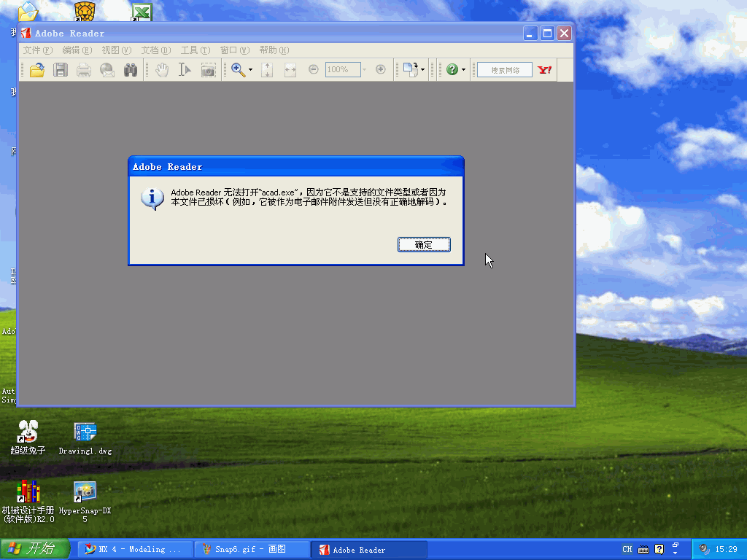747x560 pixels.
Task: Select the text Select tool
Action: coord(185,70)
